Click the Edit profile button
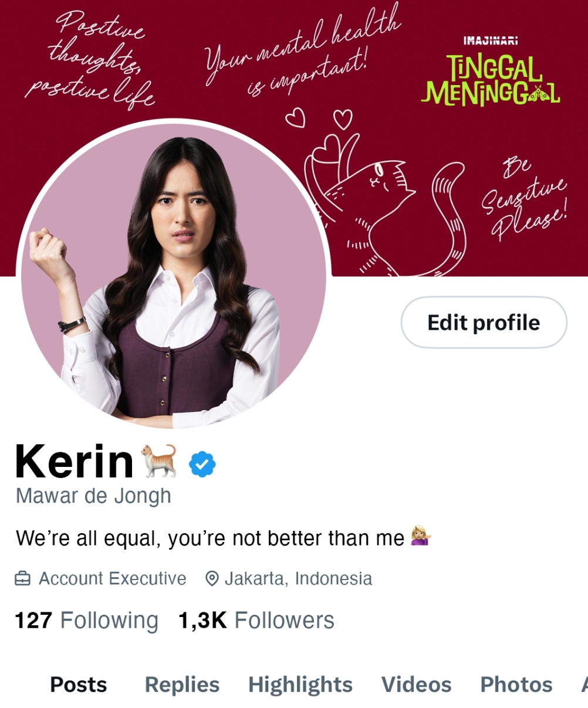This screenshot has height=708, width=588. click(x=484, y=323)
